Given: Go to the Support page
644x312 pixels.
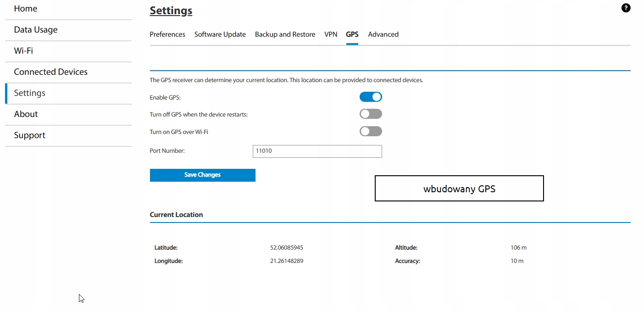Looking at the screenshot, I should click(30, 135).
